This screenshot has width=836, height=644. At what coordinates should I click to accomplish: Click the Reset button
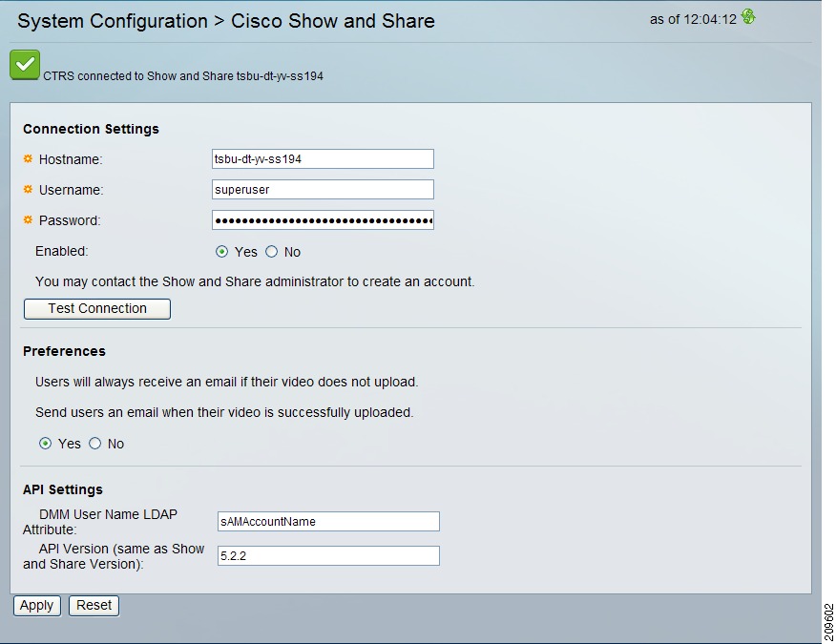(94, 606)
